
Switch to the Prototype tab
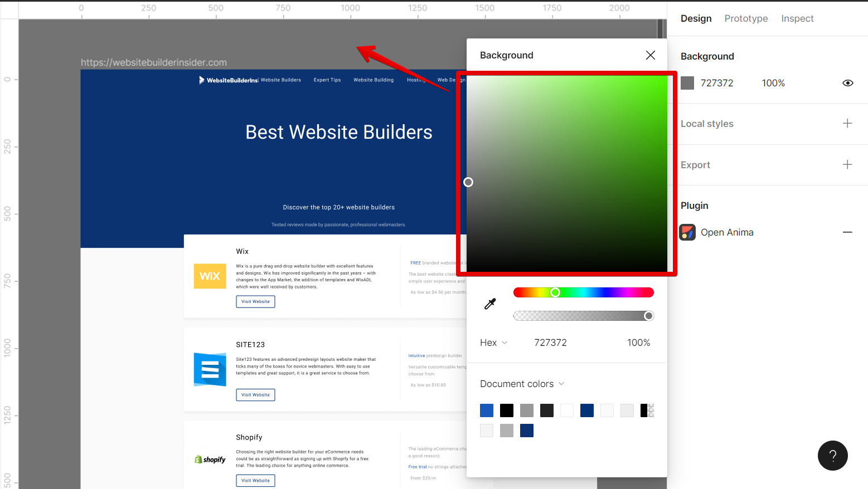pyautogui.click(x=746, y=18)
